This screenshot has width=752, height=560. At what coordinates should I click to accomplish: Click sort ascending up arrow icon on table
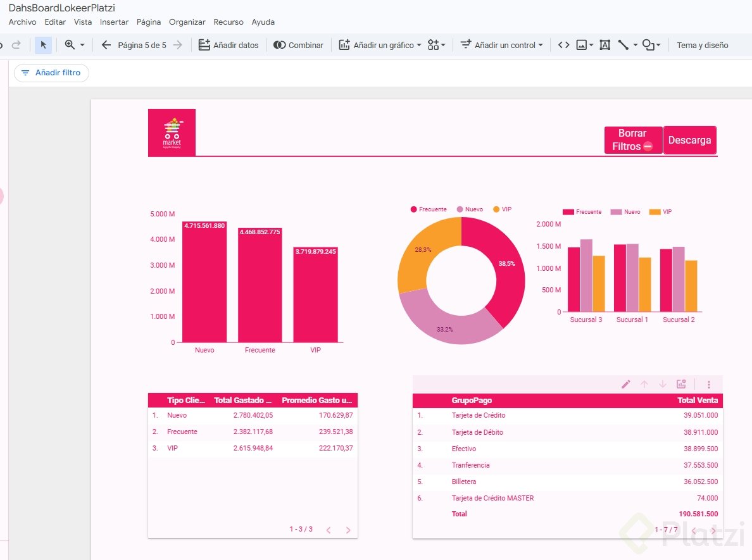(644, 384)
